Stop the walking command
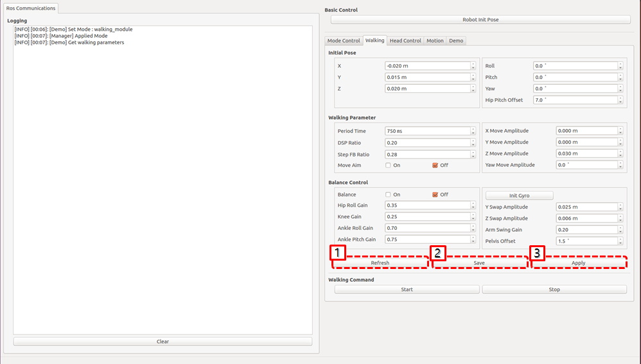The width and height of the screenshot is (641, 364). click(554, 290)
